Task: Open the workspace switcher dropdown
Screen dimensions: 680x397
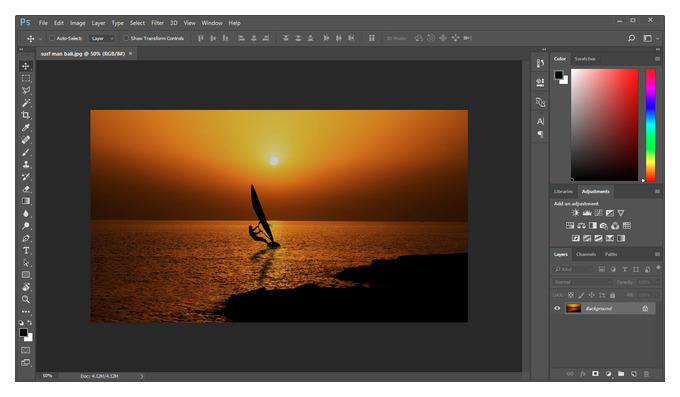Action: pyautogui.click(x=651, y=38)
